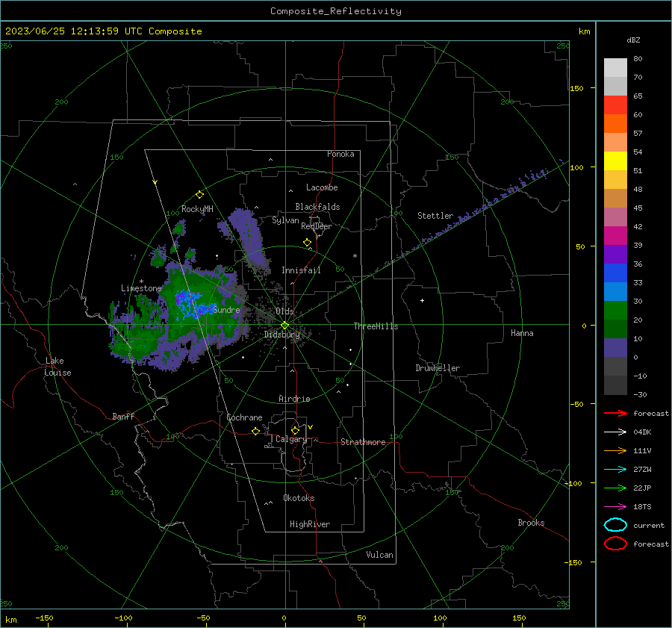Click the red forecast ellipse legend icon
This screenshot has height=628, width=672.
[615, 544]
